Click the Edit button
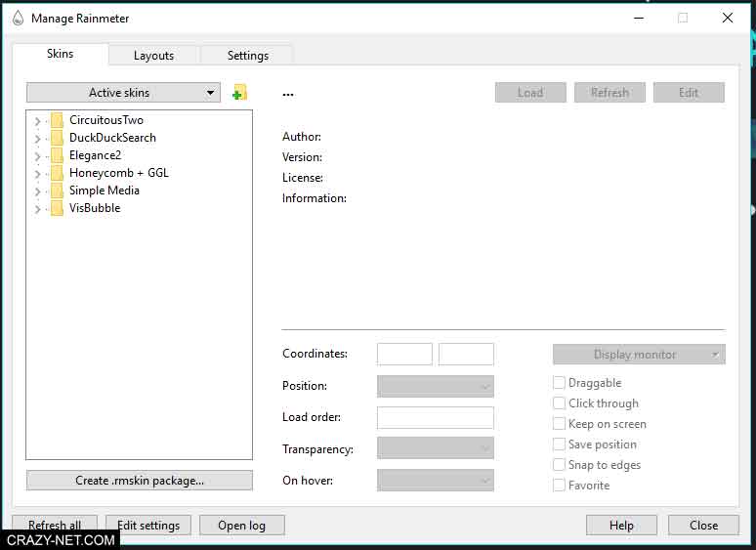The width and height of the screenshot is (756, 550). [689, 93]
